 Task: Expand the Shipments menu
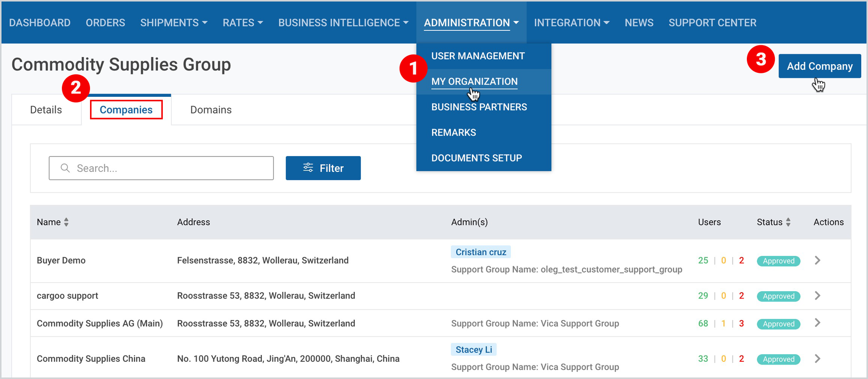[174, 23]
